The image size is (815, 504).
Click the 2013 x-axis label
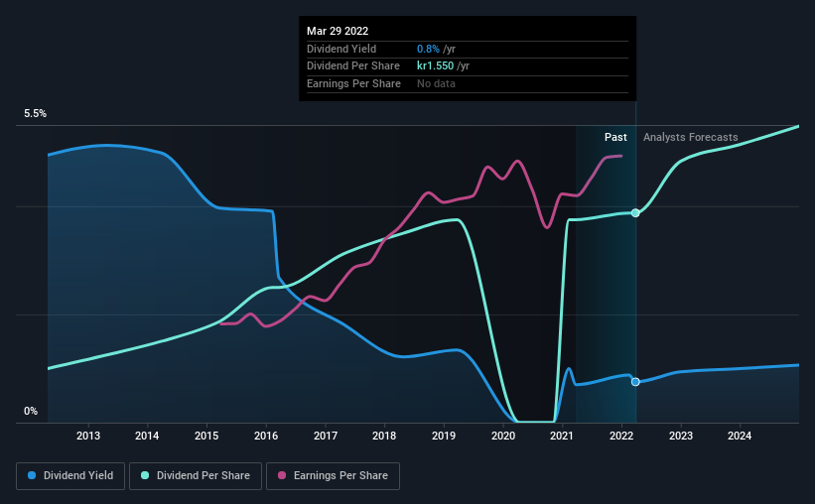[x=88, y=436]
